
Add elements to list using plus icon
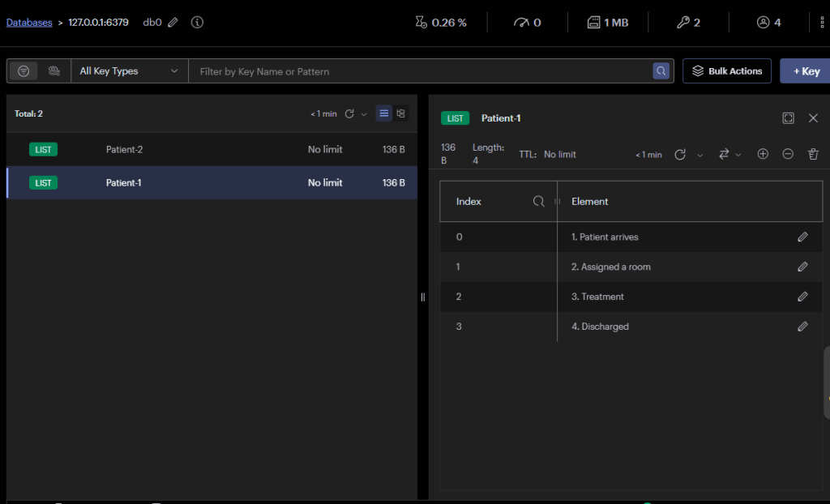pyautogui.click(x=763, y=154)
